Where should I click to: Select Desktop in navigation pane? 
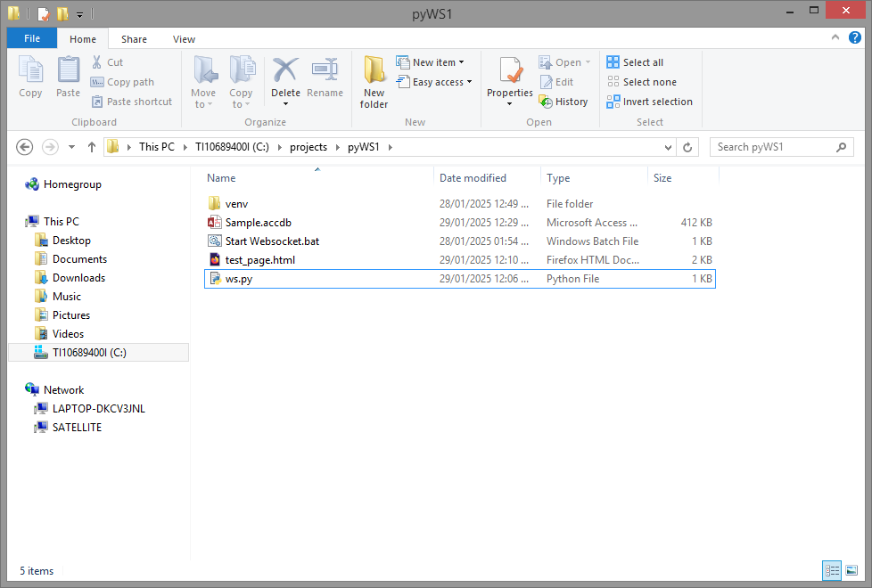click(62, 241)
